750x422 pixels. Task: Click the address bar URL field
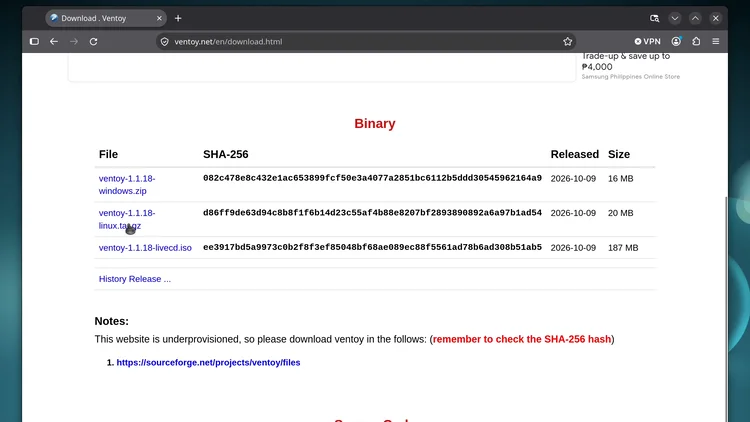[366, 42]
